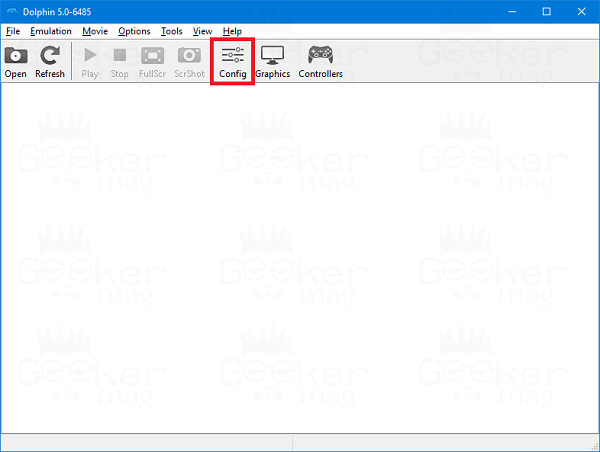Take a screenshot with ScrShot
Image resolution: width=600 pixels, height=452 pixels.
pos(189,62)
